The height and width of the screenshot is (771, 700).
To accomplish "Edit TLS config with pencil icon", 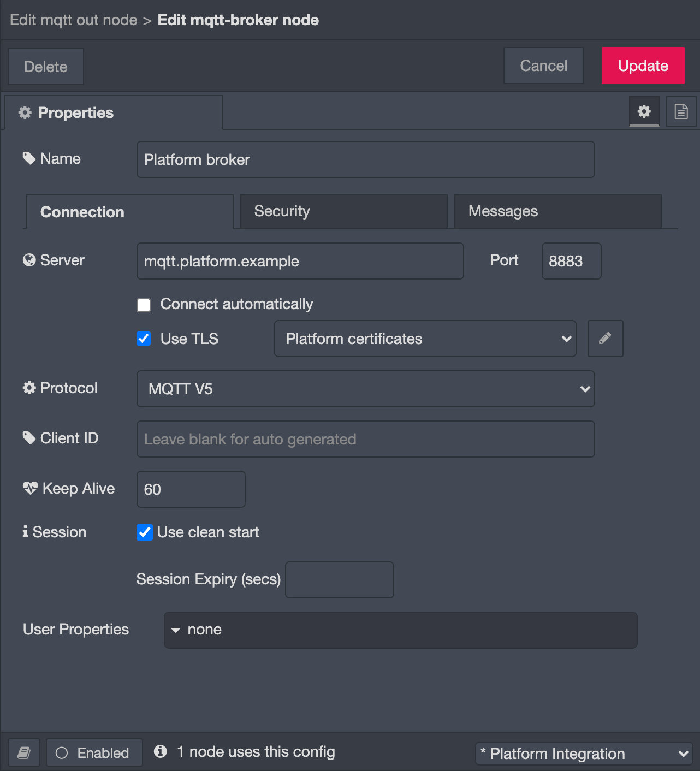I will click(605, 339).
